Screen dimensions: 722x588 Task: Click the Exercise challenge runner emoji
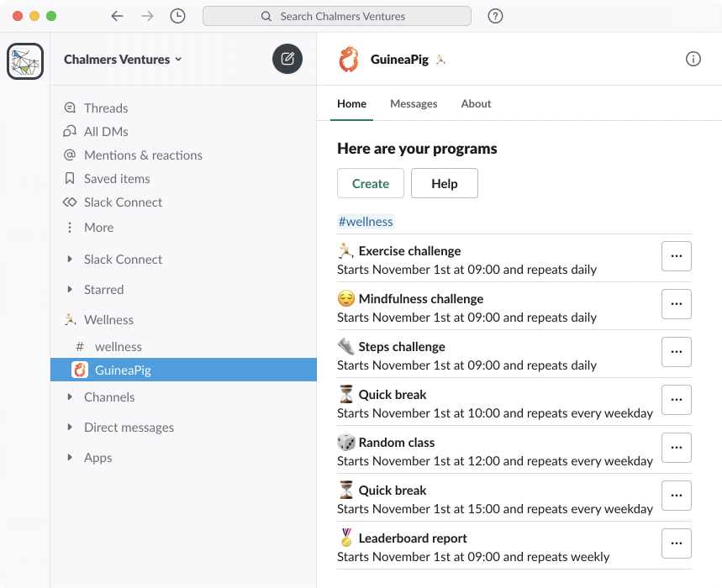click(345, 251)
